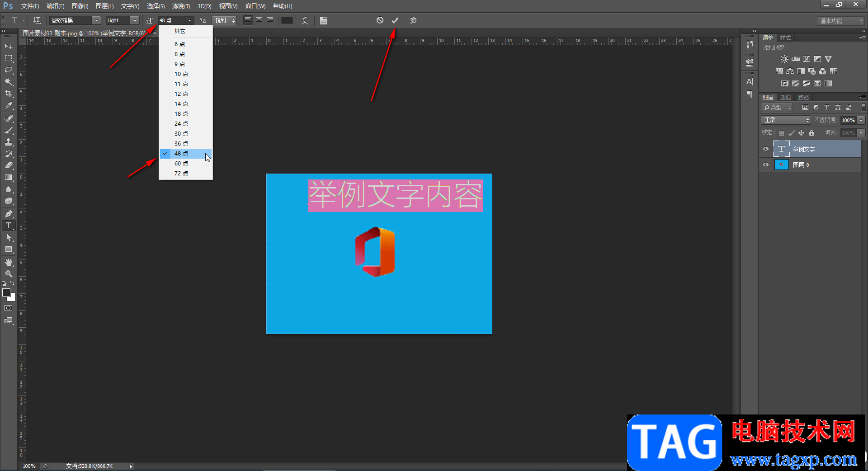Select the Eraser tool
The image size is (868, 471).
(9, 165)
